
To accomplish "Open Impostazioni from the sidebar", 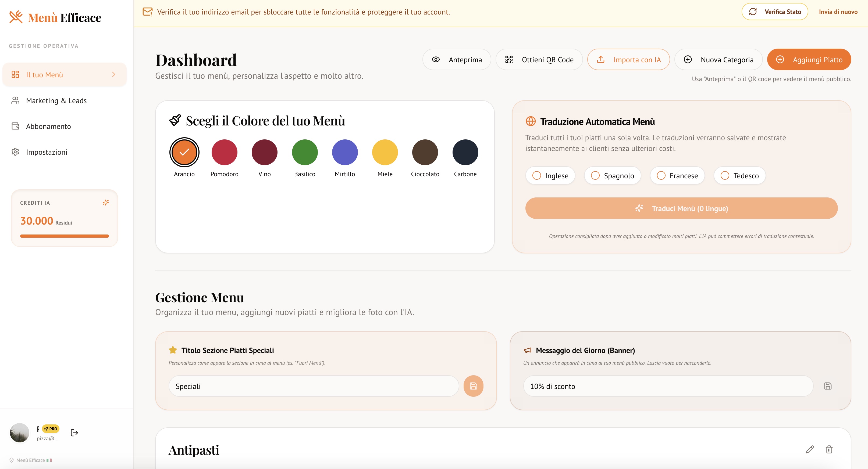I will [47, 152].
